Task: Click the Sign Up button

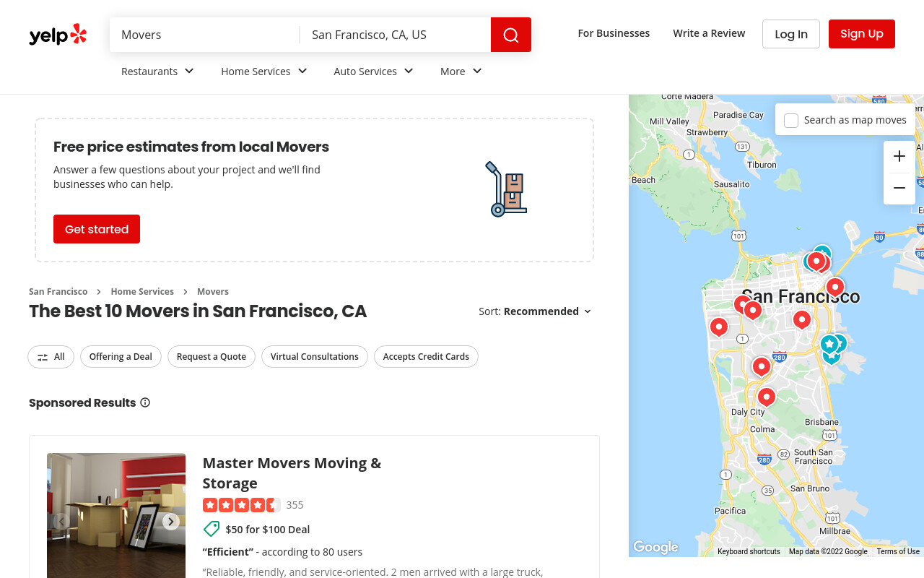Action: [862, 34]
